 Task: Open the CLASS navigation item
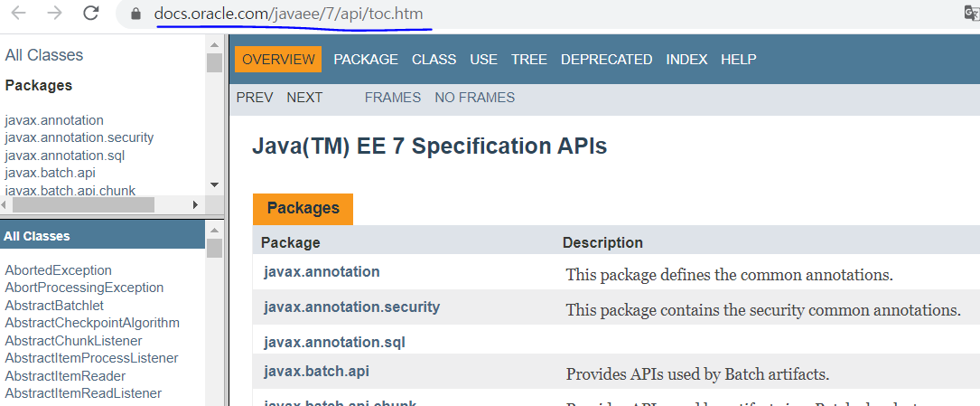pyautogui.click(x=434, y=60)
